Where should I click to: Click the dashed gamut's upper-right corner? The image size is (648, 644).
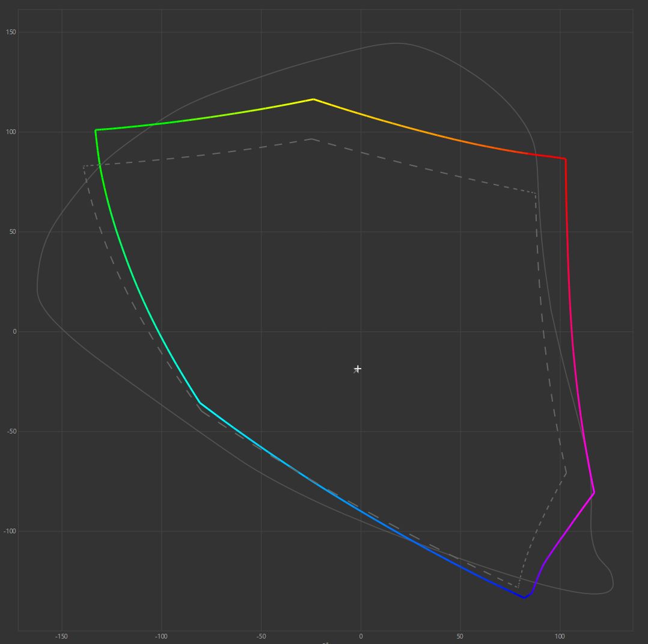tap(536, 193)
